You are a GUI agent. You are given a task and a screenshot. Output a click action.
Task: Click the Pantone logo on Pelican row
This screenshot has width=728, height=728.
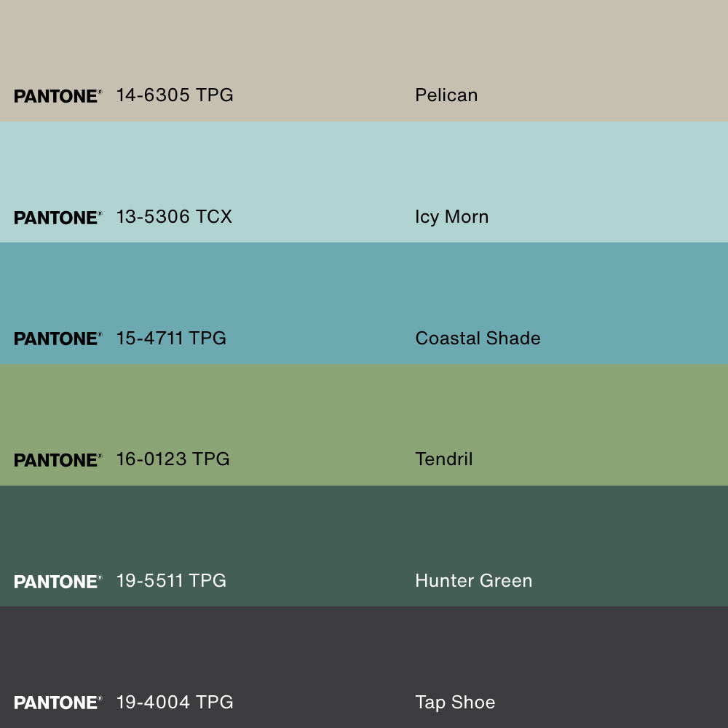click(58, 96)
